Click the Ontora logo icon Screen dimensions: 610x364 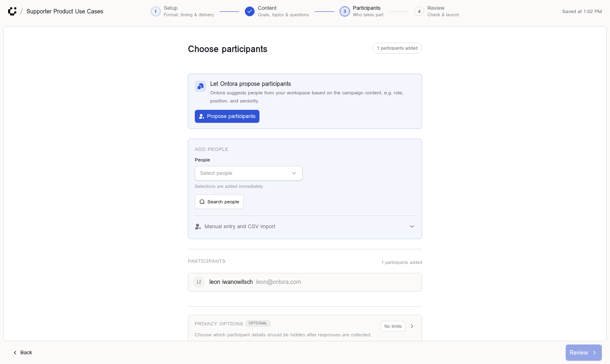12,11
